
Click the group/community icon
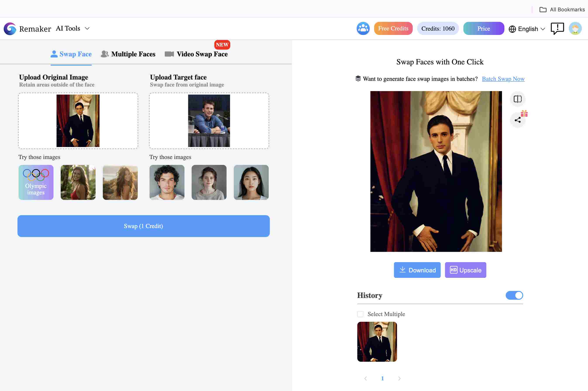pyautogui.click(x=363, y=28)
